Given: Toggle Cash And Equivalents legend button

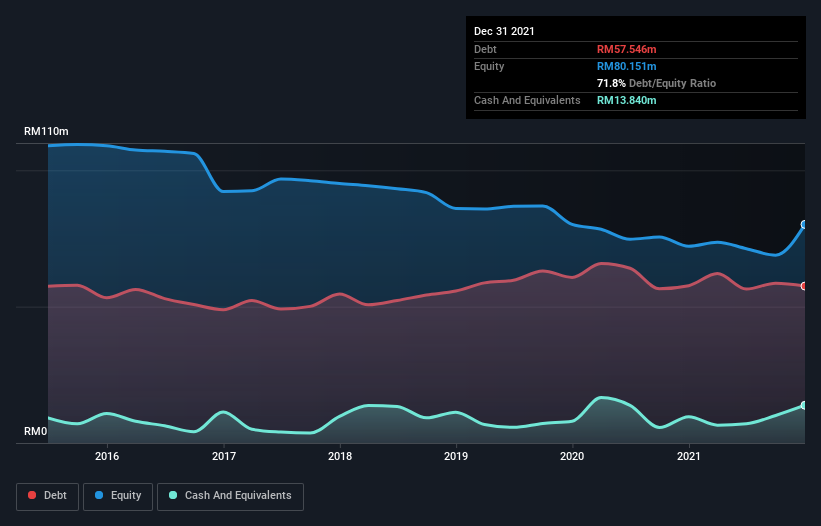Looking at the screenshot, I should (230, 496).
